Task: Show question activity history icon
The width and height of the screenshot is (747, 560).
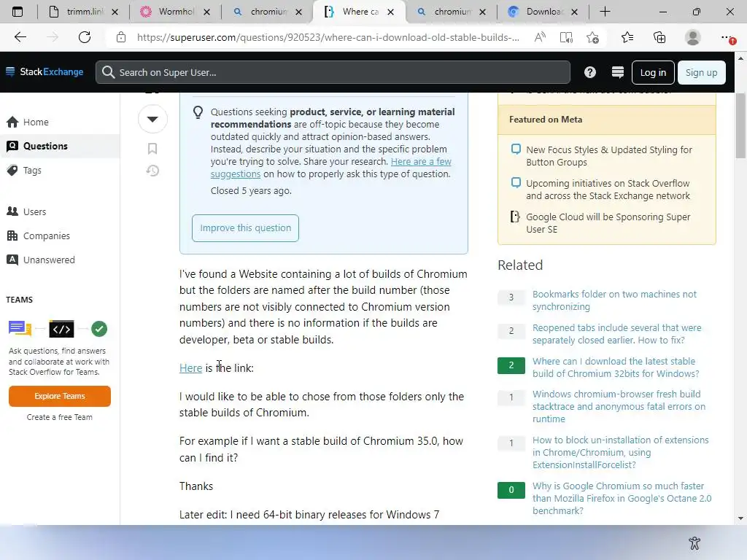Action: point(152,171)
